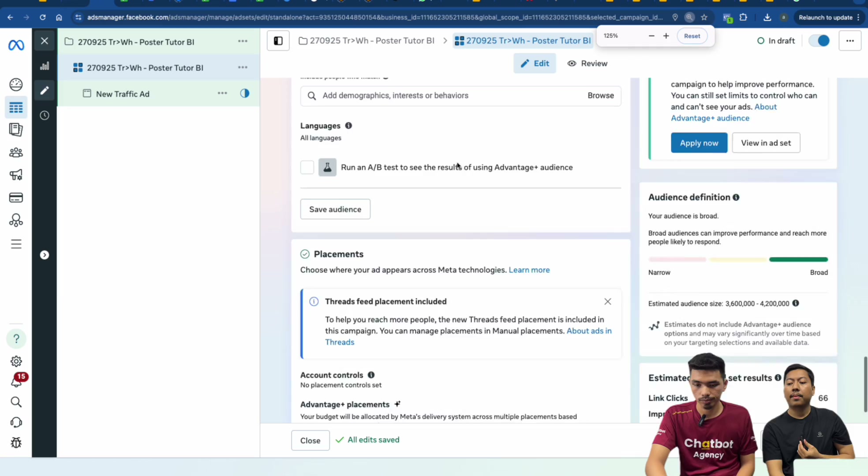The image size is (868, 476).
Task: Click the View in ad set button
Action: (766, 143)
